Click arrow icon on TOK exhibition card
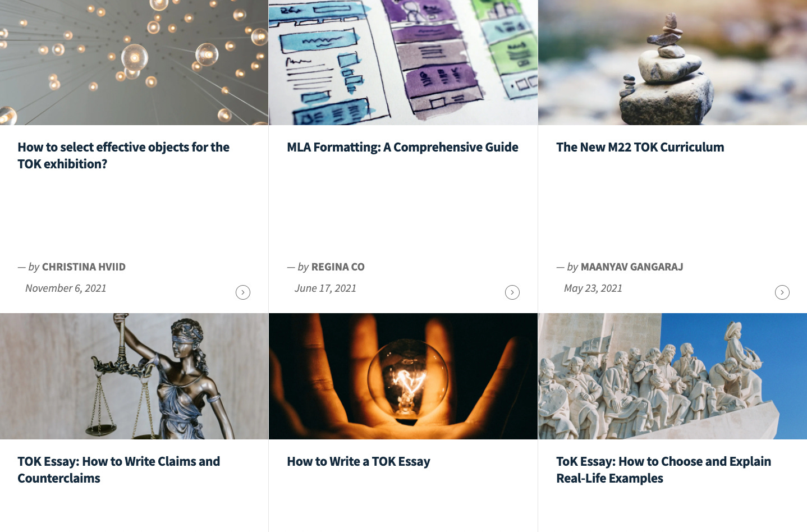The width and height of the screenshot is (807, 532). point(243,292)
